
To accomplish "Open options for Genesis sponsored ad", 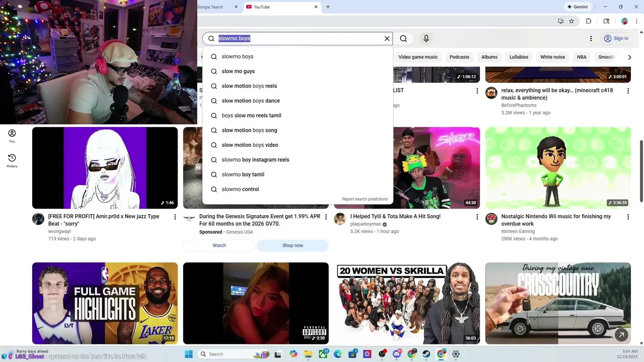I will pos(326,217).
